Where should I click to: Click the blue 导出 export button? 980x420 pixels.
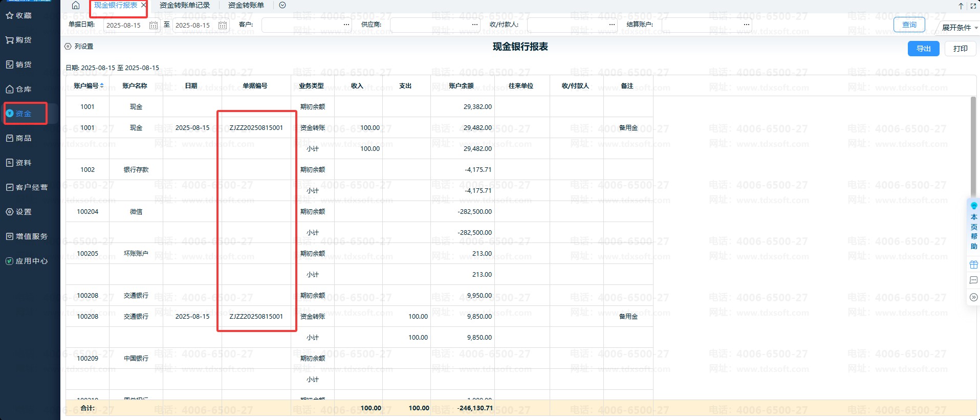coord(923,49)
